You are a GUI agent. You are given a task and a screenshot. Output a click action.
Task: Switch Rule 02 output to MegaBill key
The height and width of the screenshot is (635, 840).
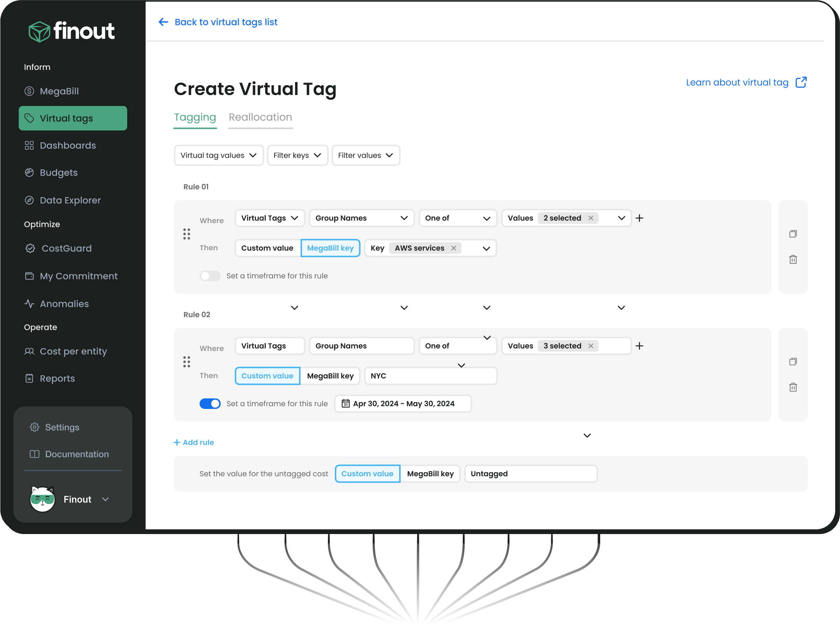(330, 375)
